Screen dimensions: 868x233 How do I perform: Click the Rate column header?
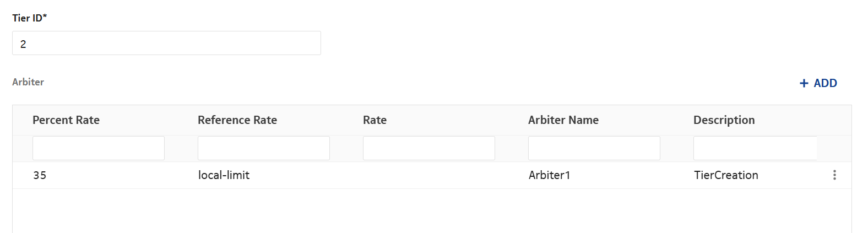pos(375,120)
